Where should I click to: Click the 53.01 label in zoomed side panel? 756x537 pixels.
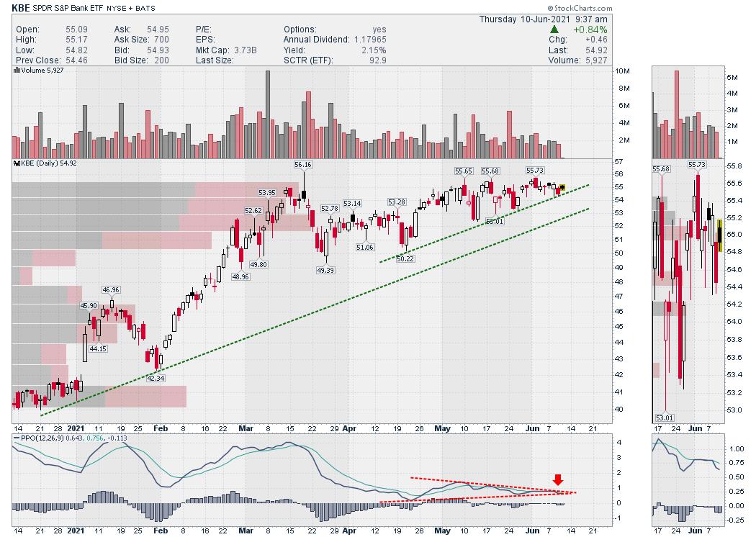coord(662,418)
